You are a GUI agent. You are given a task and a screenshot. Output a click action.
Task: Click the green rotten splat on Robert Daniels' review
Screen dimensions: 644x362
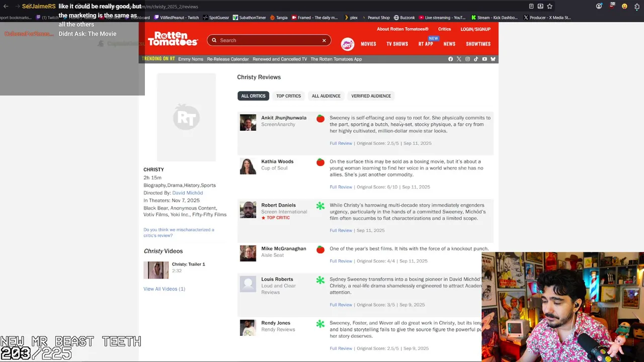coord(320,206)
